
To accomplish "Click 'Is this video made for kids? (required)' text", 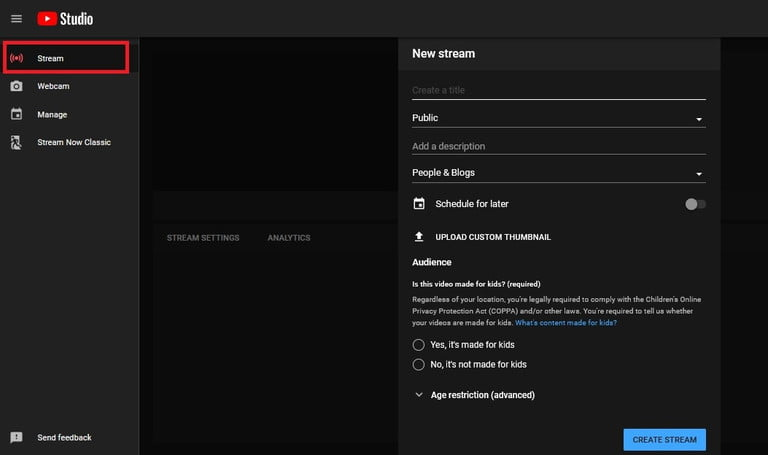I will [476, 284].
